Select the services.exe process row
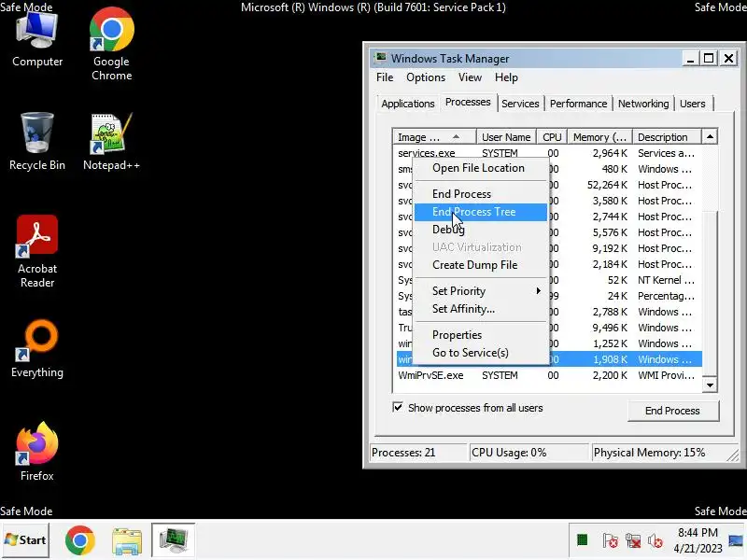The height and width of the screenshot is (560, 747). [549, 153]
